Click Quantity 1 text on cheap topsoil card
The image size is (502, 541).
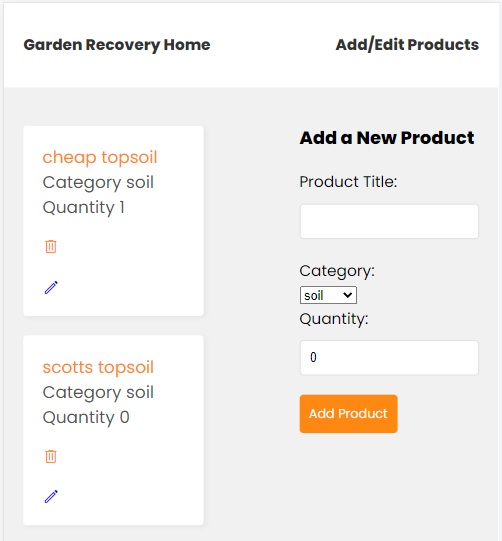(x=83, y=208)
